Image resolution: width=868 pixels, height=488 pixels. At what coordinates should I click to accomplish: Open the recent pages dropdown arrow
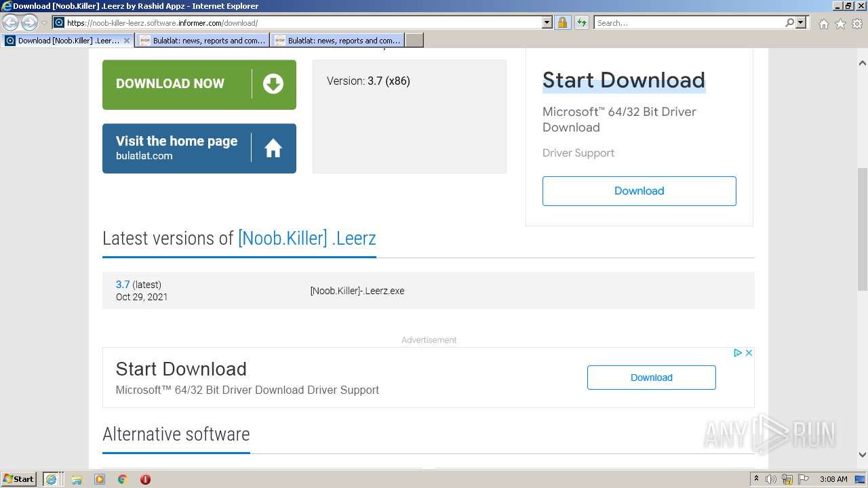coord(44,23)
